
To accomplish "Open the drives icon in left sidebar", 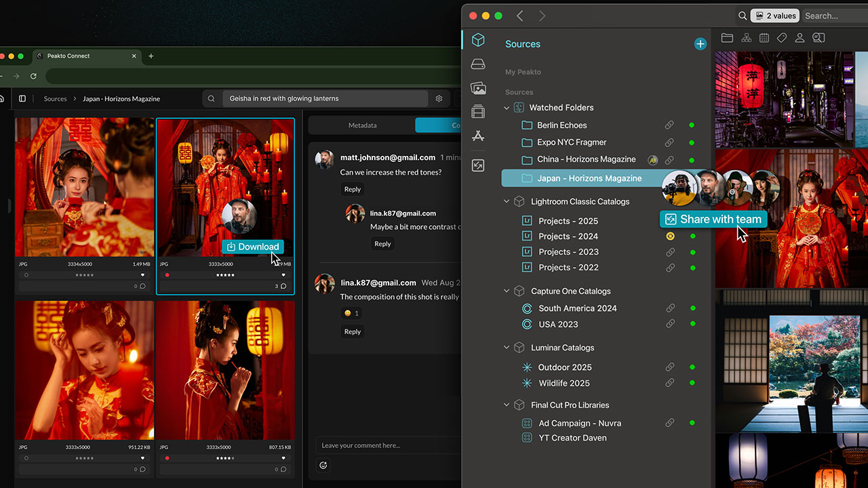I will [x=478, y=64].
